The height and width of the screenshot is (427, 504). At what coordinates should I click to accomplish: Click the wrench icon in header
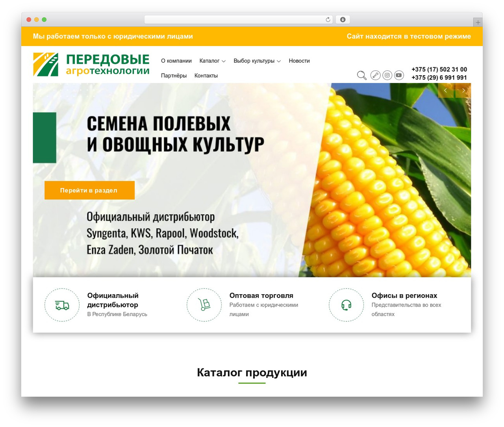(376, 75)
